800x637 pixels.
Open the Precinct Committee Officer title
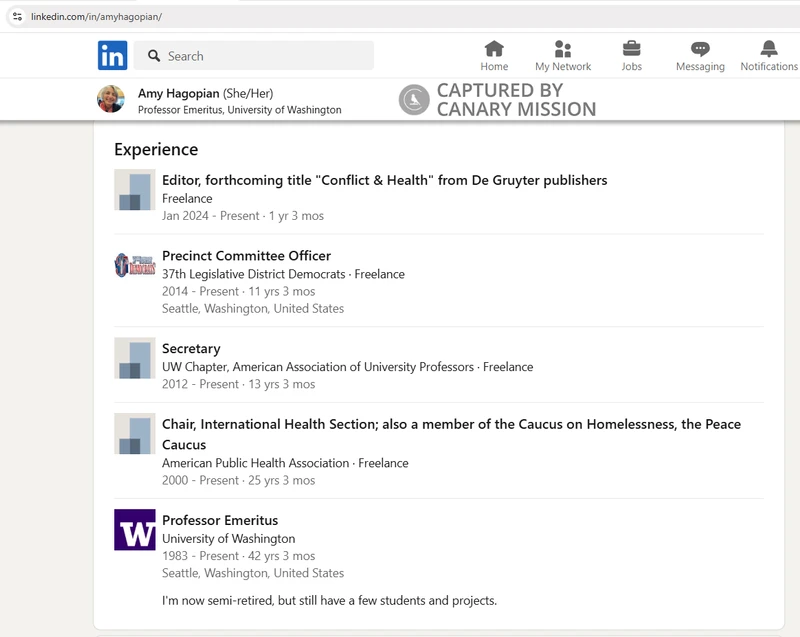pyautogui.click(x=246, y=256)
